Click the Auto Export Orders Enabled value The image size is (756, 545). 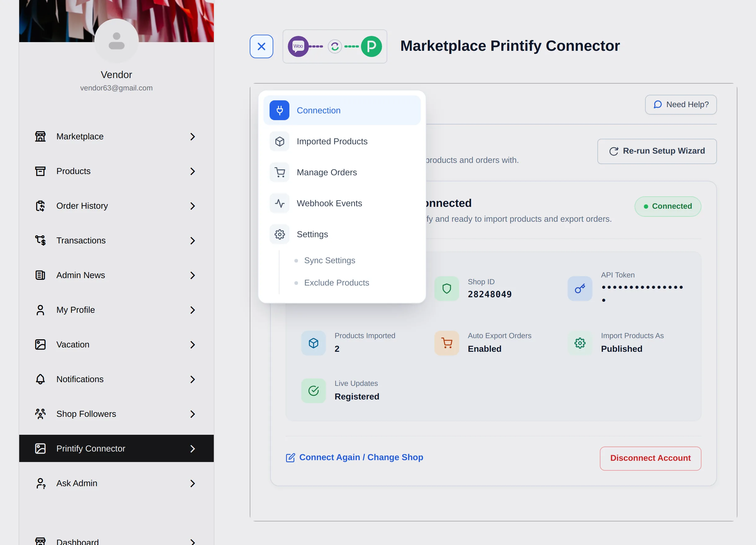[484, 349]
